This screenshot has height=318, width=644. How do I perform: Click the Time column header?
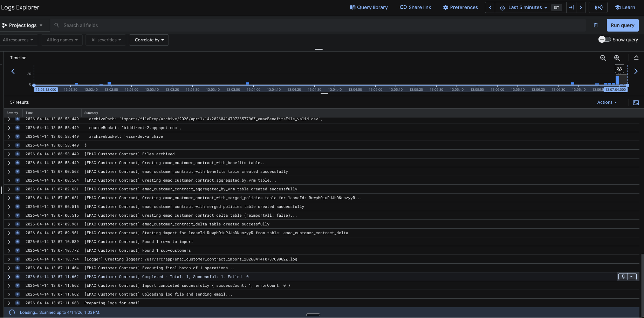tap(29, 113)
